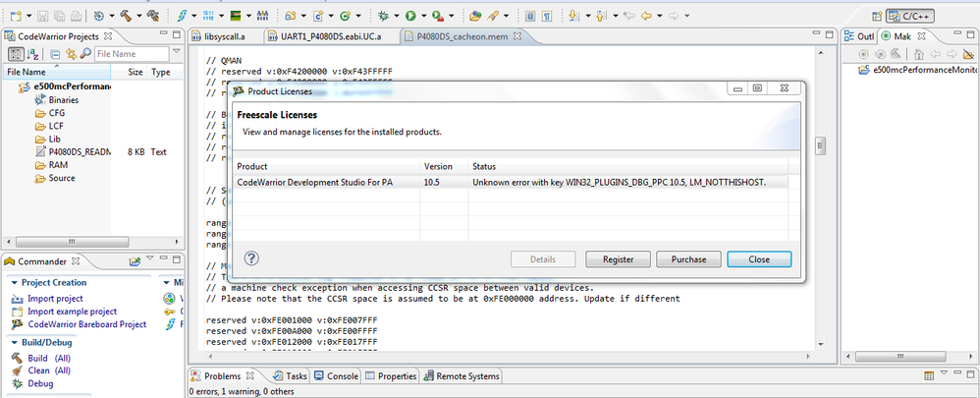Click Import example project link in Commander

click(x=72, y=311)
